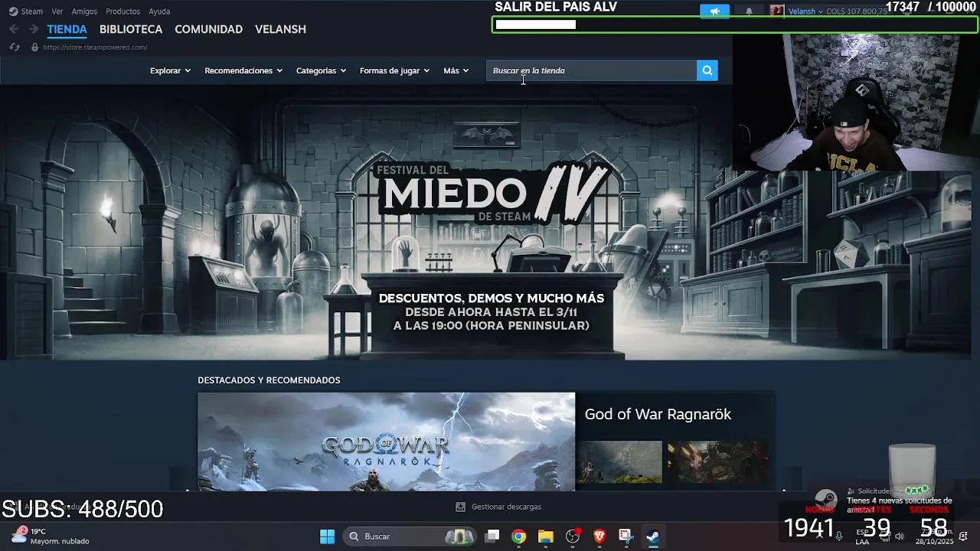Open Formas de jugar dropdown

[x=394, y=70]
